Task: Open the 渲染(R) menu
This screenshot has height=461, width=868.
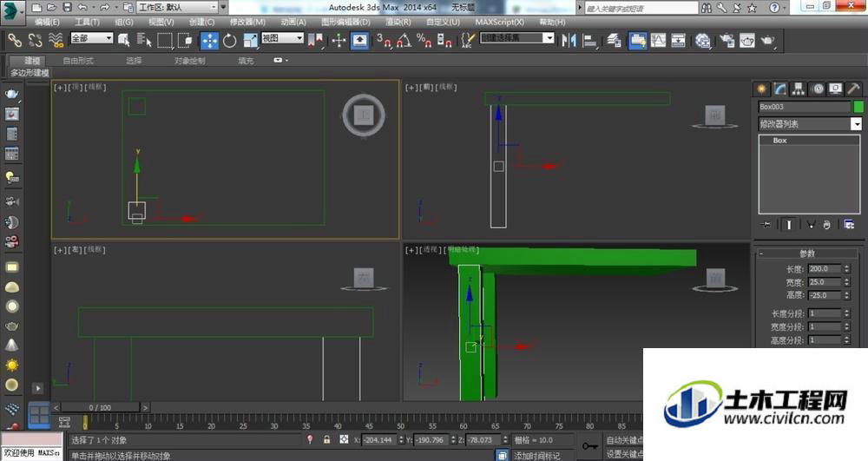Action: point(398,22)
